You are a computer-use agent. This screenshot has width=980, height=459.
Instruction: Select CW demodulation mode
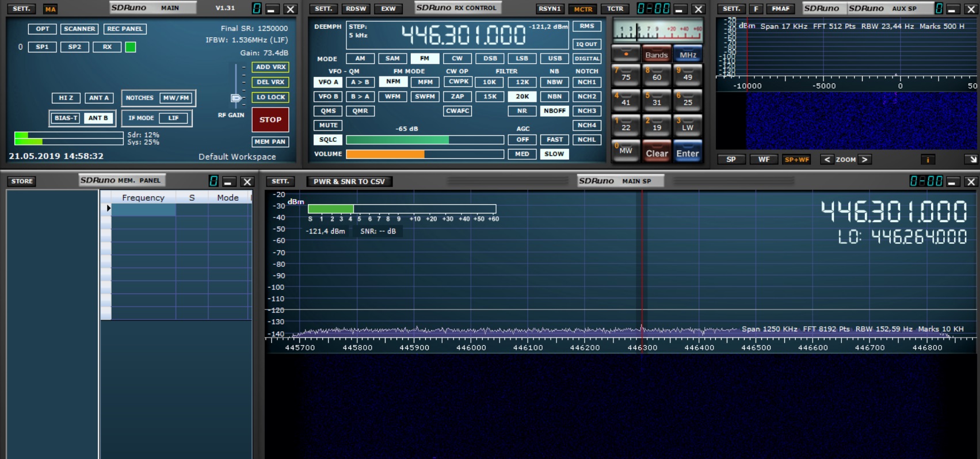pyautogui.click(x=457, y=59)
